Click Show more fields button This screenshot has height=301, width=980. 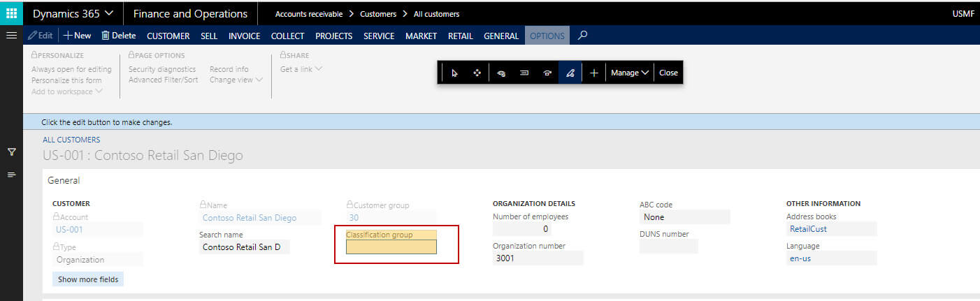point(88,279)
